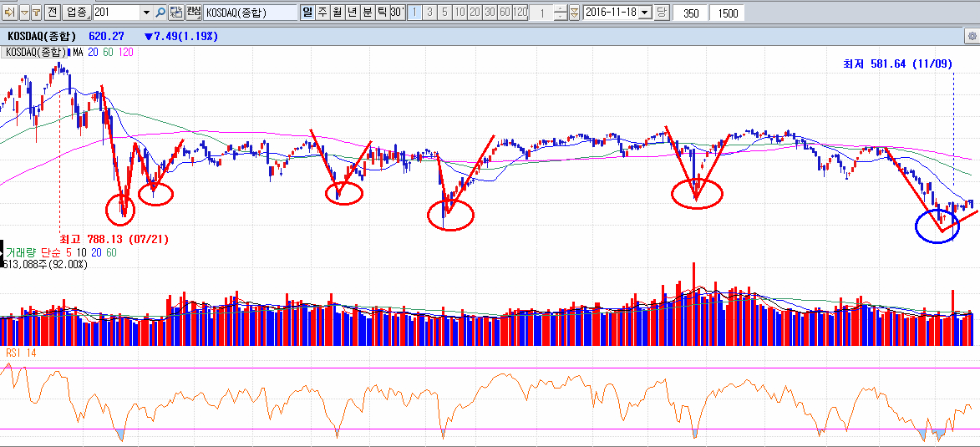
Task: Click the magnifier search icon beside code 201
Action: tap(160, 13)
